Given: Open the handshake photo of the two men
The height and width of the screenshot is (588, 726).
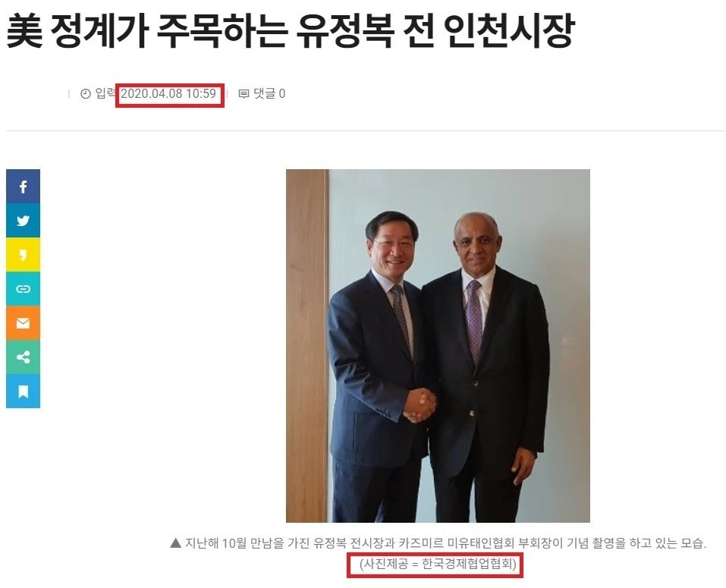Looking at the screenshot, I should point(438,346).
